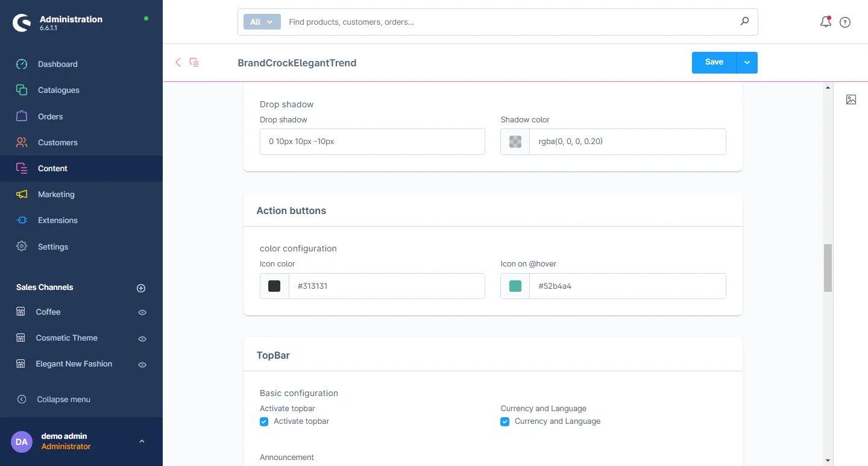Open the Icon on @hover color swatch

[515, 286]
